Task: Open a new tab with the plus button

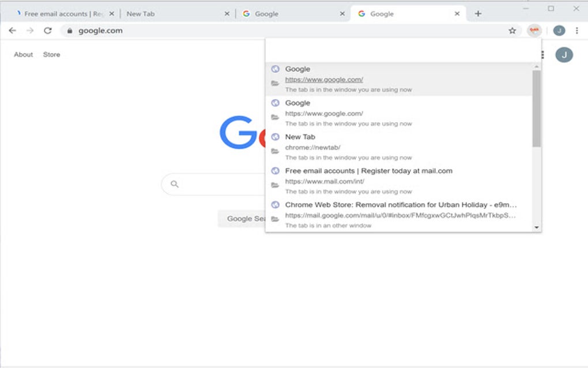Action: (x=478, y=13)
